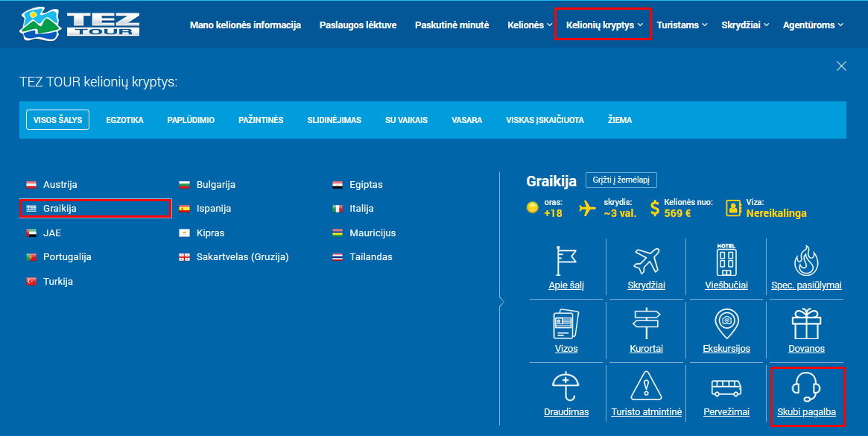The image size is (868, 436).
Task: Click the Tailandas flag icon
Action: click(337, 257)
